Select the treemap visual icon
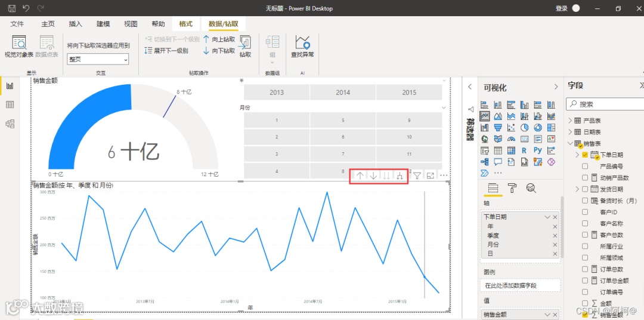This screenshot has width=644, height=320. click(551, 128)
